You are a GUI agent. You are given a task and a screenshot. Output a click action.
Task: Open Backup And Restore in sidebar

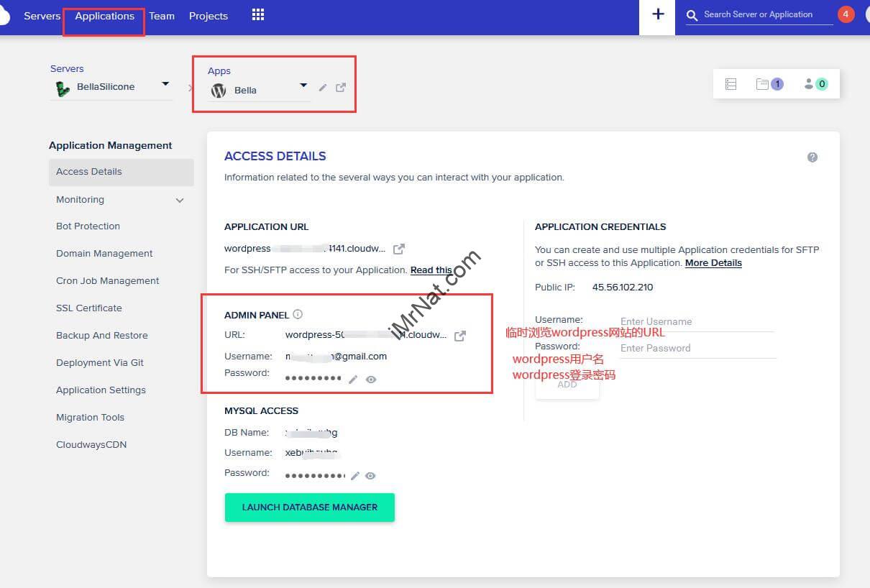(x=102, y=336)
